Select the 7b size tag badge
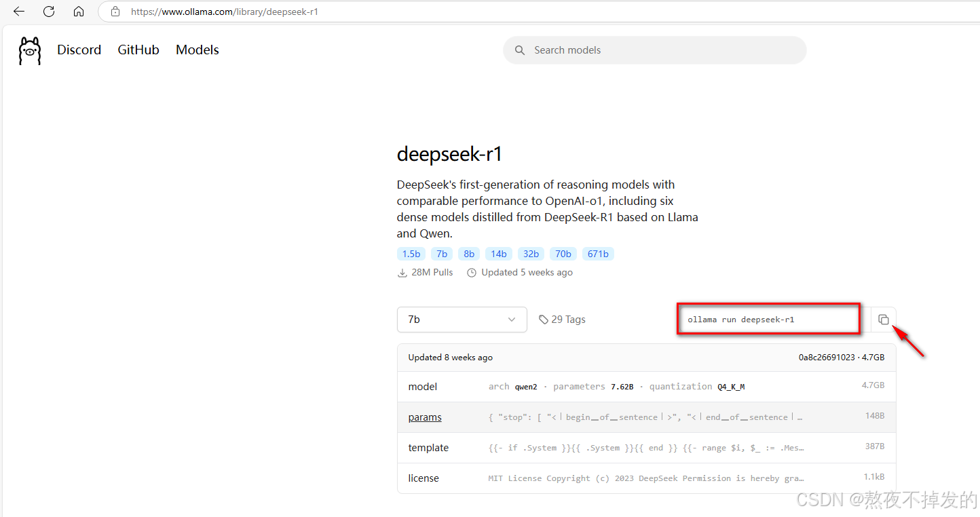This screenshot has width=980, height=517. [442, 254]
